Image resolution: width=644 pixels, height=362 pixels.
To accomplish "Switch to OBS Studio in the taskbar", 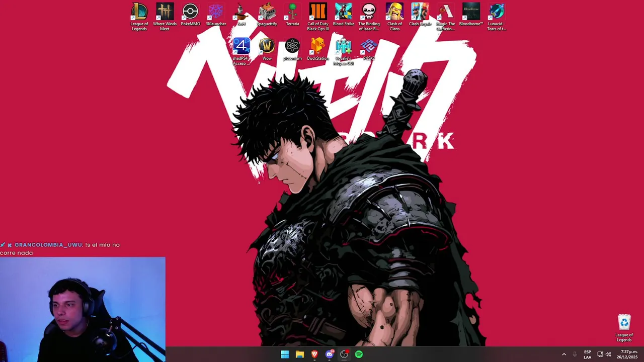I will pos(344,354).
